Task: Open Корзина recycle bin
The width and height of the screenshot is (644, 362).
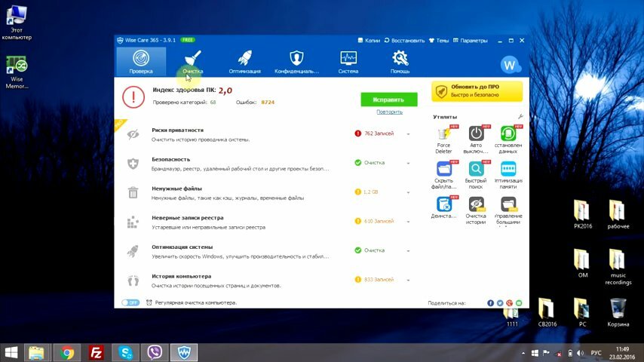Action: point(618,313)
